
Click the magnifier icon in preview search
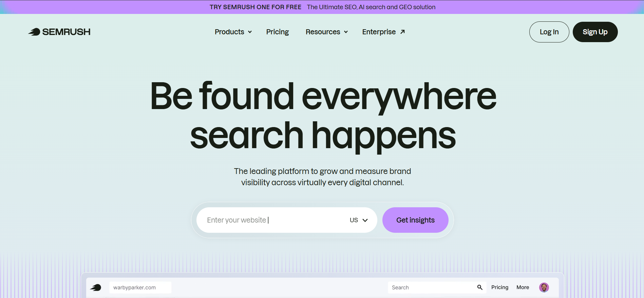(480, 287)
